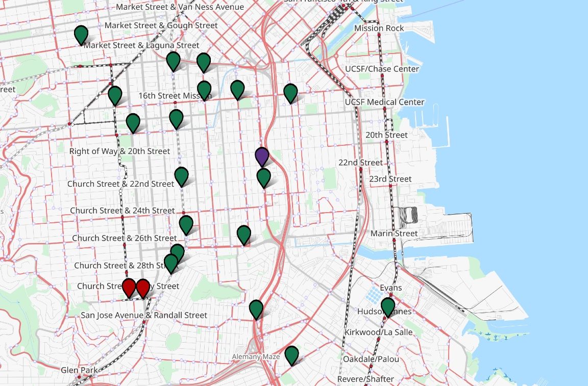Open green marker overlapping Church & 28th Street label
The width and height of the screenshot is (588, 386).
[x=171, y=263]
